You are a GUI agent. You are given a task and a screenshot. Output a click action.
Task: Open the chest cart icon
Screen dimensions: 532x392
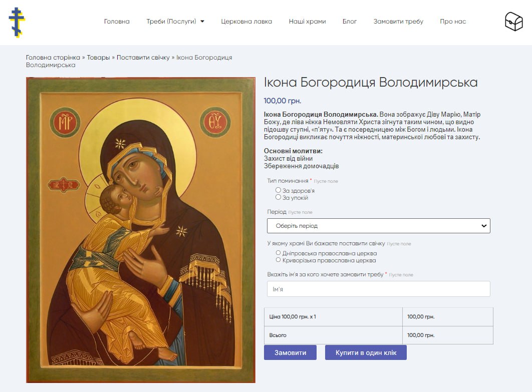513,22
